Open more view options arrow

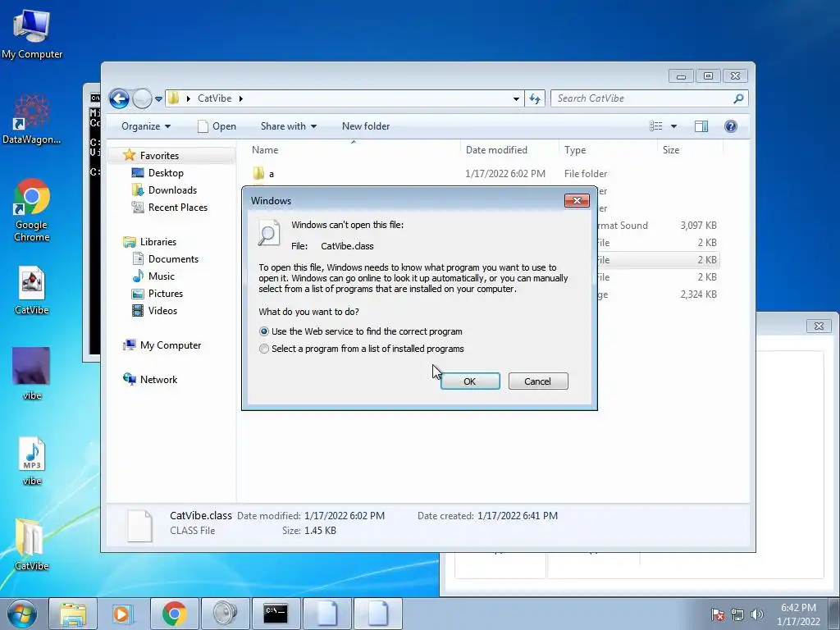(674, 126)
